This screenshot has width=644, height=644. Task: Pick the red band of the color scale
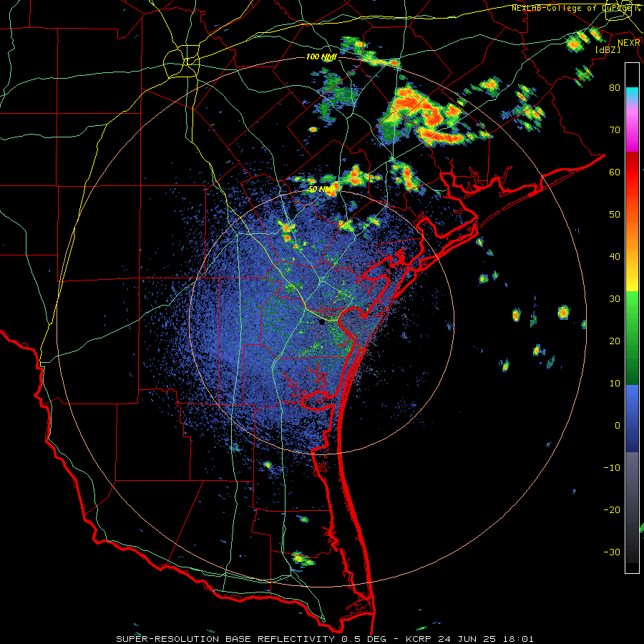632,172
